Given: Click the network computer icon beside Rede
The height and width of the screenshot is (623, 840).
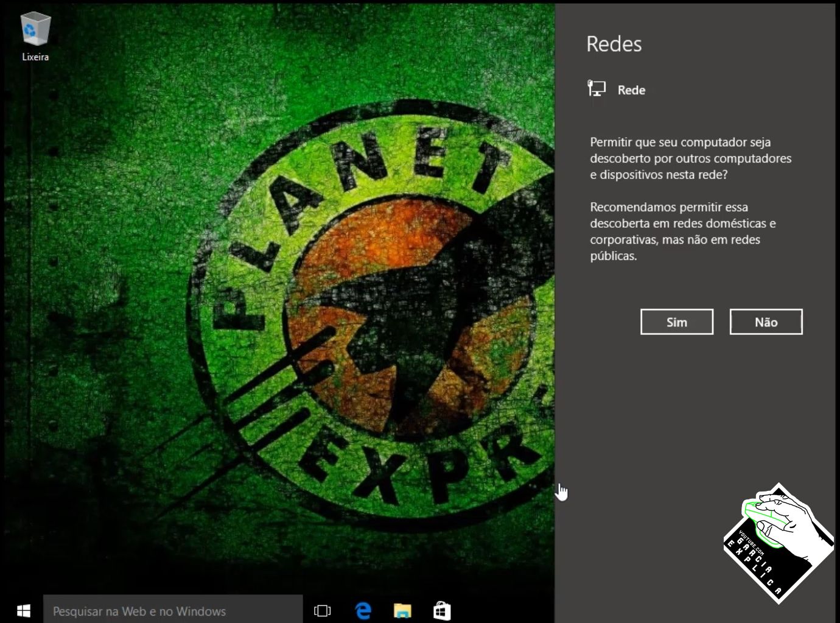Looking at the screenshot, I should point(597,89).
